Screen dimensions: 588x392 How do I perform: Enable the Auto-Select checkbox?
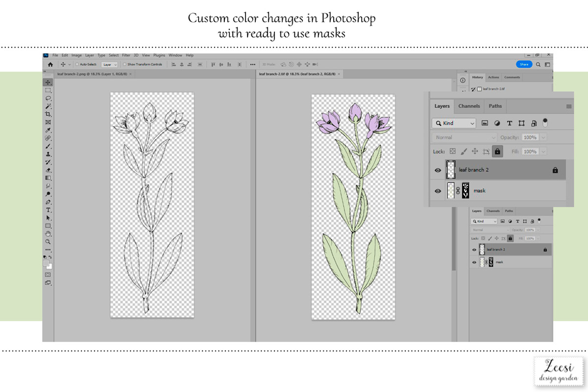click(x=77, y=64)
